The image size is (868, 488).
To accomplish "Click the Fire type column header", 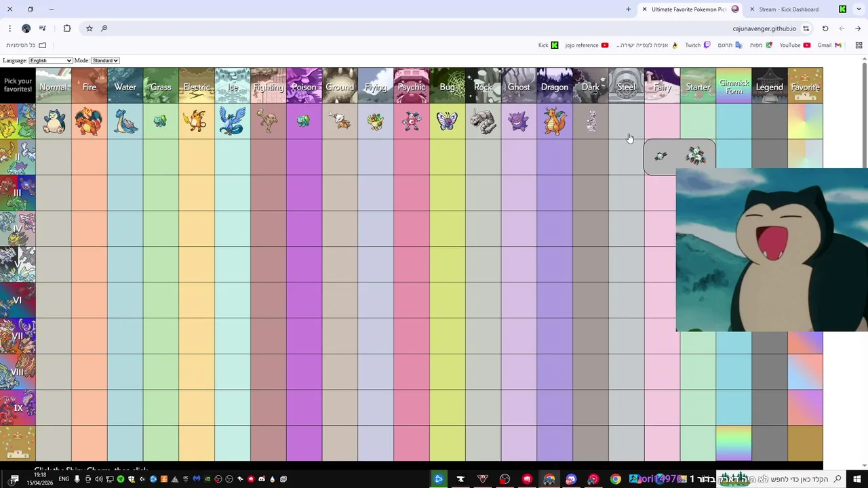I will (x=90, y=85).
